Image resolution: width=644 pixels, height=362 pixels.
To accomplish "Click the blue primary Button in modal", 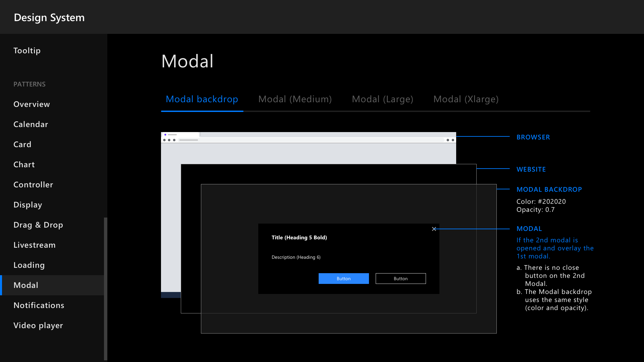I will pos(343,279).
